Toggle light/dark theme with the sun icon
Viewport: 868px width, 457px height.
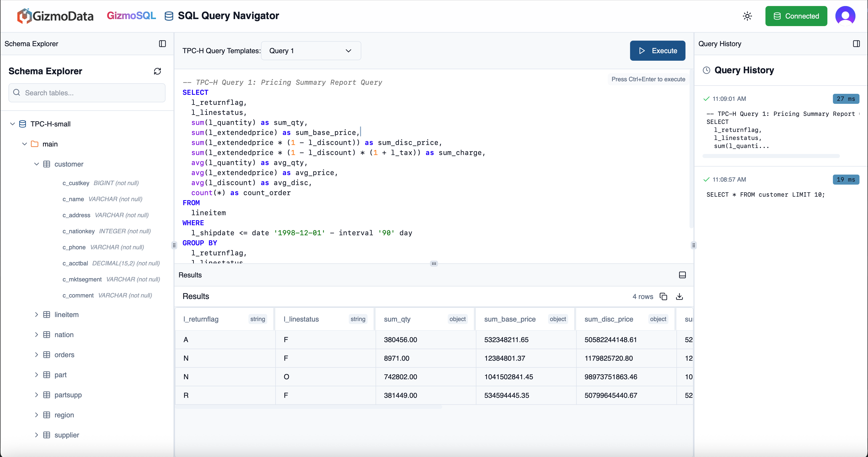(x=747, y=16)
